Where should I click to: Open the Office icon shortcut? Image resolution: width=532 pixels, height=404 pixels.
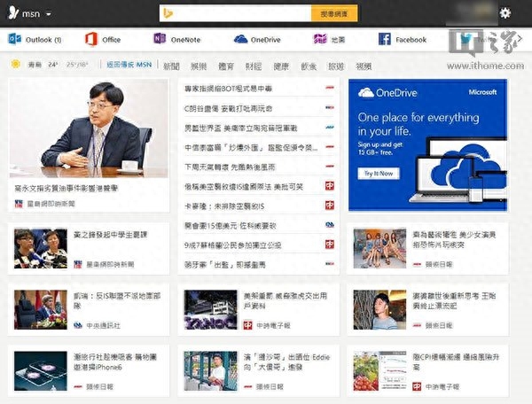91,39
